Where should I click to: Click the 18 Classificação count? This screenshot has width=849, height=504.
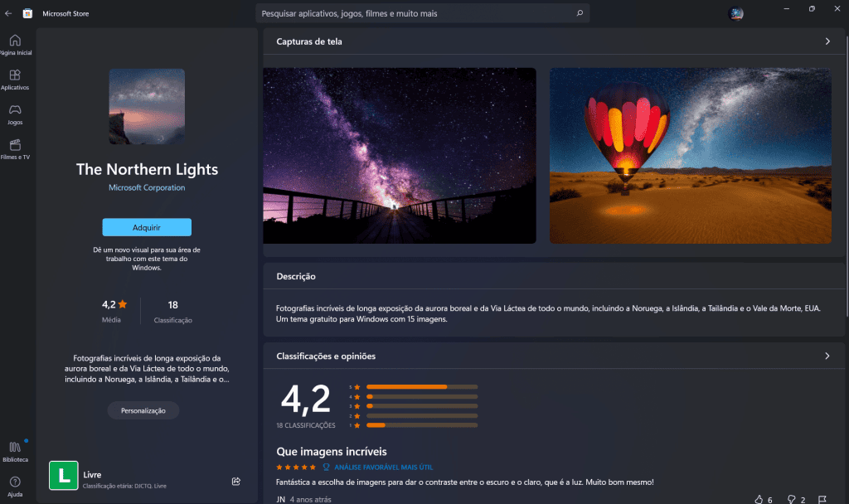point(172,312)
